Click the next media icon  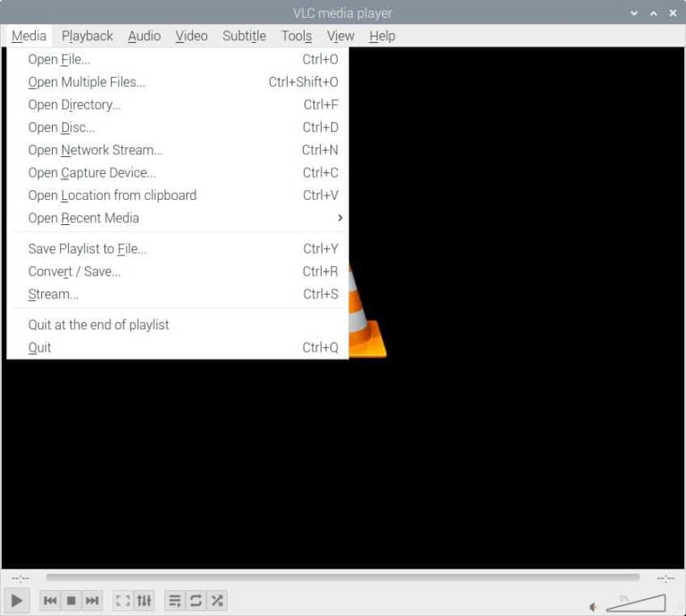click(x=92, y=601)
